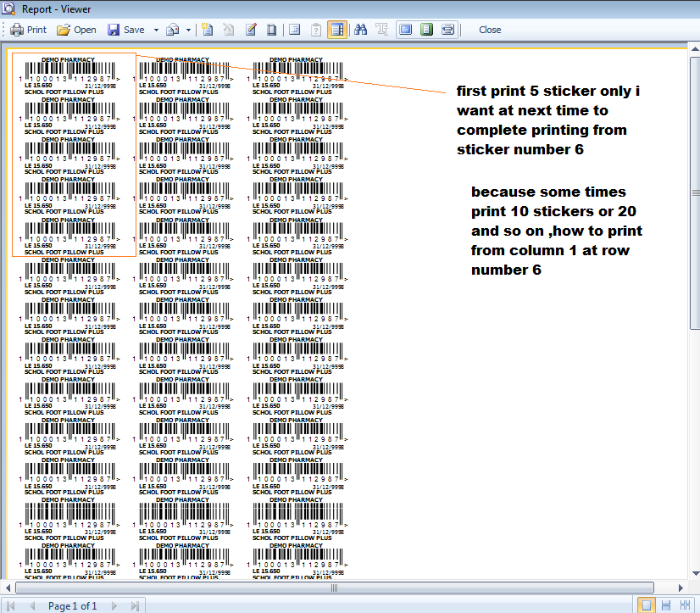Toggle the bookmarks panel icon
This screenshot has height=613, width=700.
tap(294, 30)
